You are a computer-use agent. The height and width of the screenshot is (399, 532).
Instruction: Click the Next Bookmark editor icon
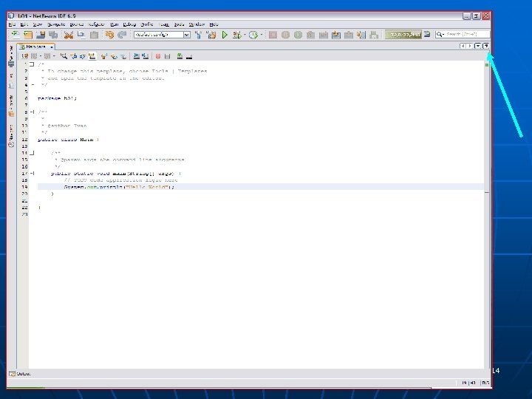[x=114, y=56]
